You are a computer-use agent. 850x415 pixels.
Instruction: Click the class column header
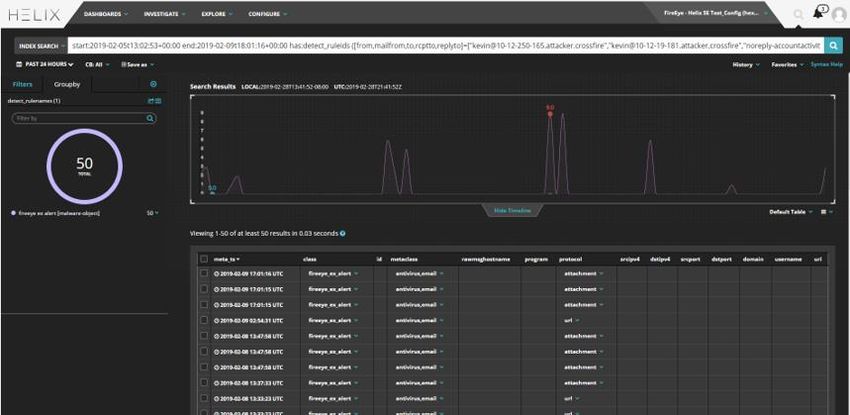[x=310, y=260]
